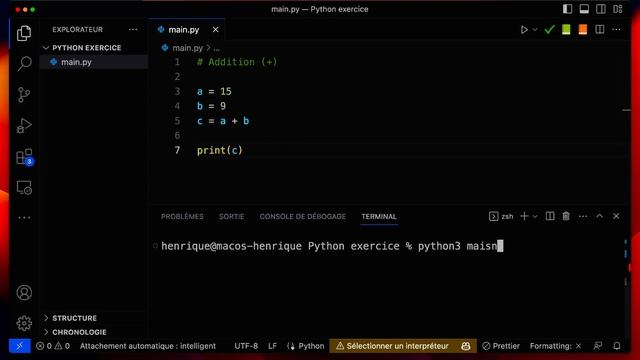The height and width of the screenshot is (360, 640).
Task: Open the Explorer view in activity bar
Action: click(24, 33)
